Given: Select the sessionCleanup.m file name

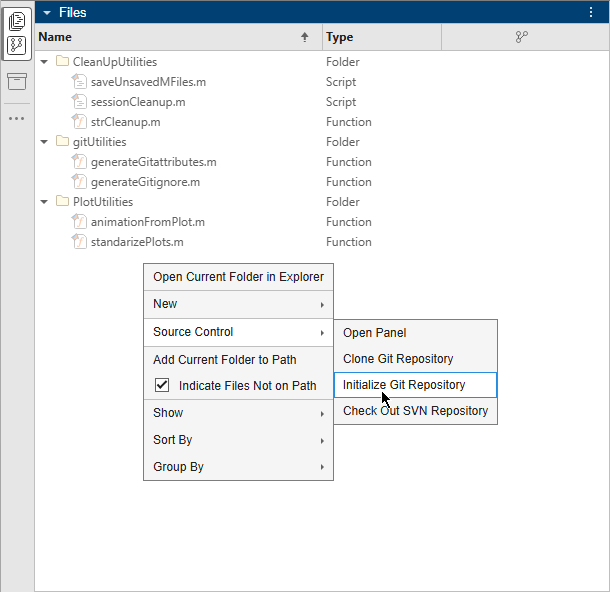Looking at the screenshot, I should click(138, 102).
